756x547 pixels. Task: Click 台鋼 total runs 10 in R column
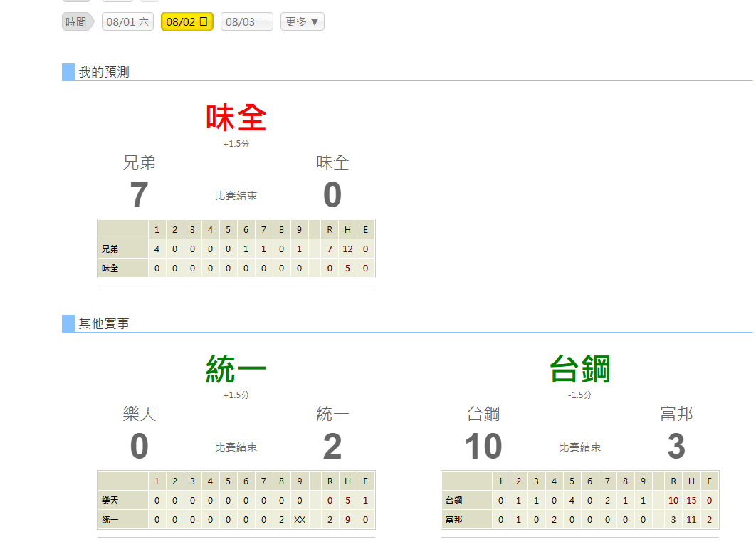click(673, 500)
